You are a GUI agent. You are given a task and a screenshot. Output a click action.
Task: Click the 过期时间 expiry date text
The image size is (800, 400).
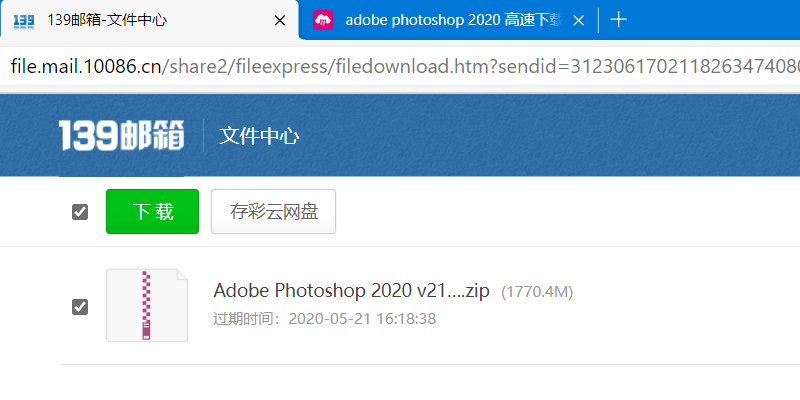click(325, 319)
